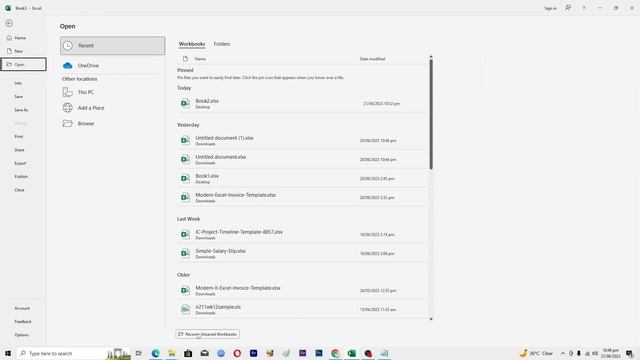Open Microsoft Edge from the taskbar
This screenshot has width=640, height=360.
click(156, 353)
